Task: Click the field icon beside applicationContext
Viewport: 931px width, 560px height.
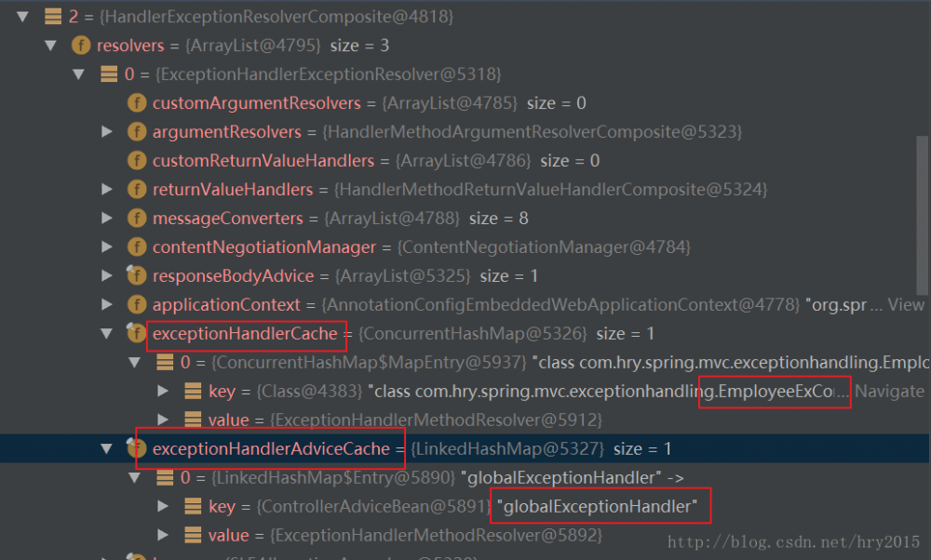Action: [137, 304]
